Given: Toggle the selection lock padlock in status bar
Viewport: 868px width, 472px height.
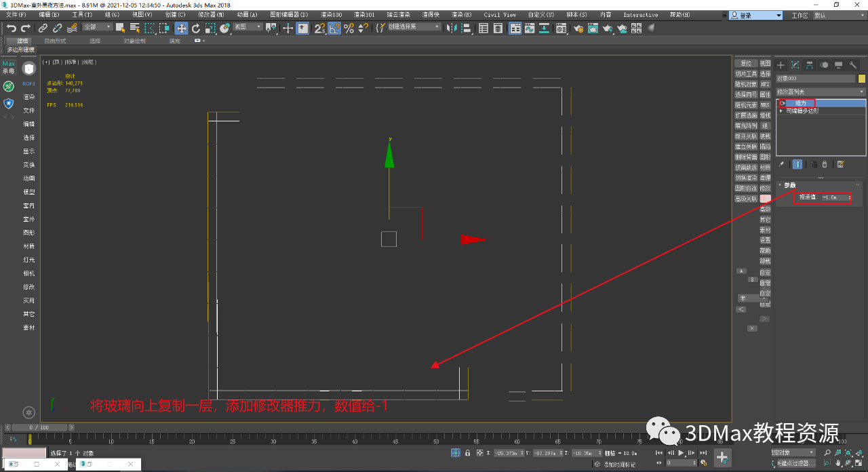Looking at the screenshot, I should pyautogui.click(x=467, y=452).
